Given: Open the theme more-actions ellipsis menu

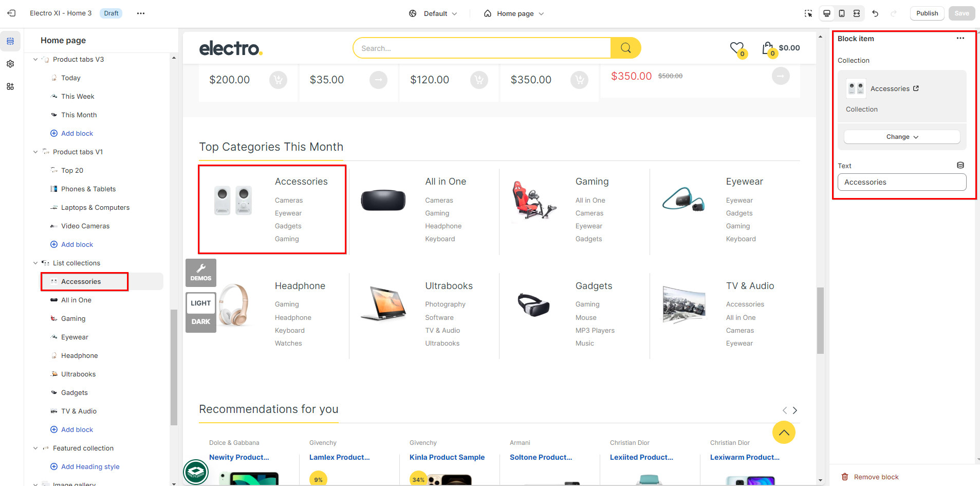Looking at the screenshot, I should 141,13.
